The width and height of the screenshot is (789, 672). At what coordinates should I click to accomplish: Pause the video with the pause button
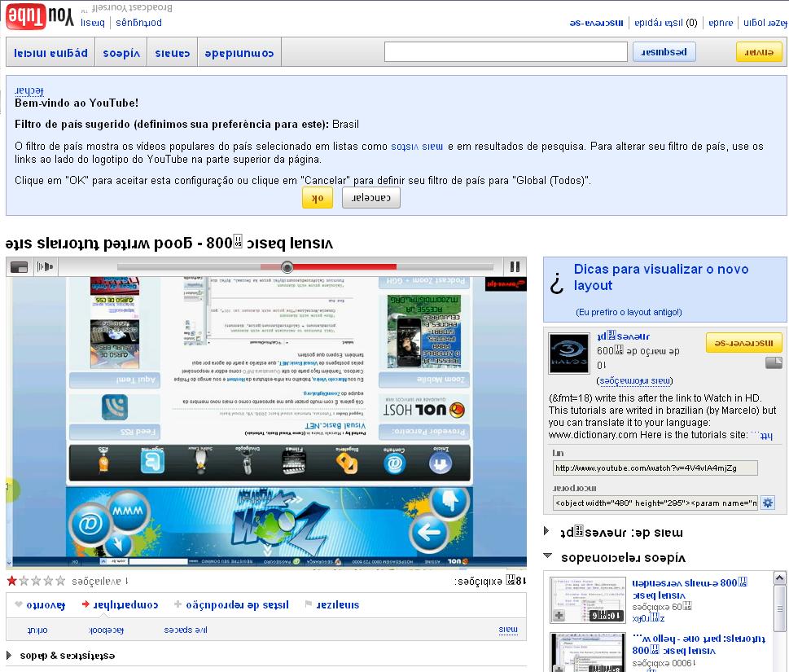click(x=515, y=267)
